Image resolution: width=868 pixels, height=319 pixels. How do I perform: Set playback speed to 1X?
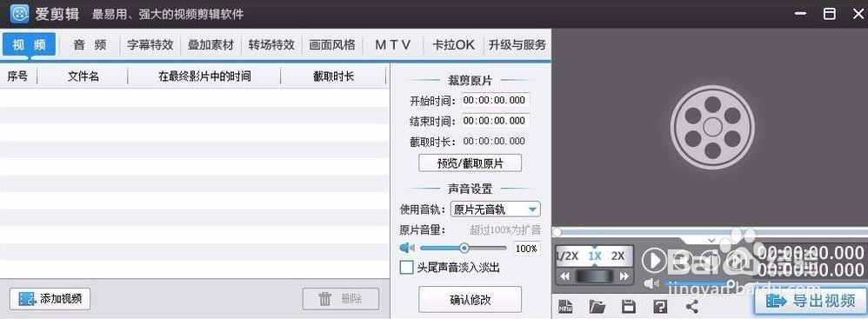click(x=595, y=256)
